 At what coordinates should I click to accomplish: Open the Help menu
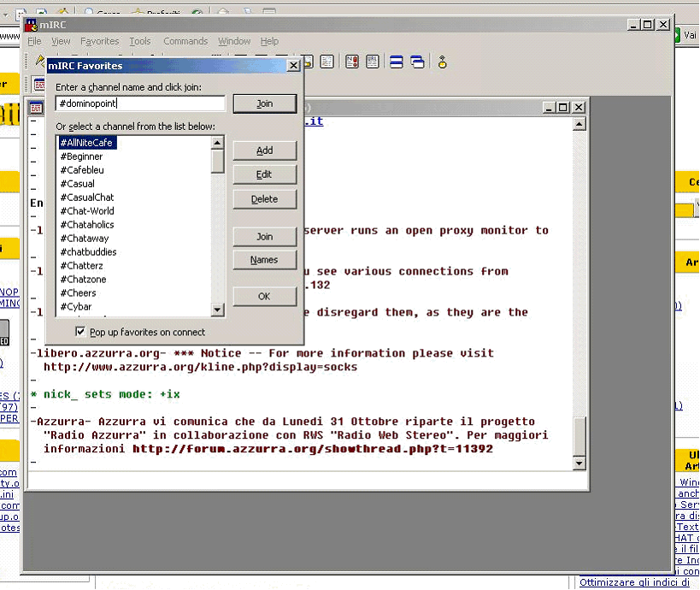[x=269, y=41]
